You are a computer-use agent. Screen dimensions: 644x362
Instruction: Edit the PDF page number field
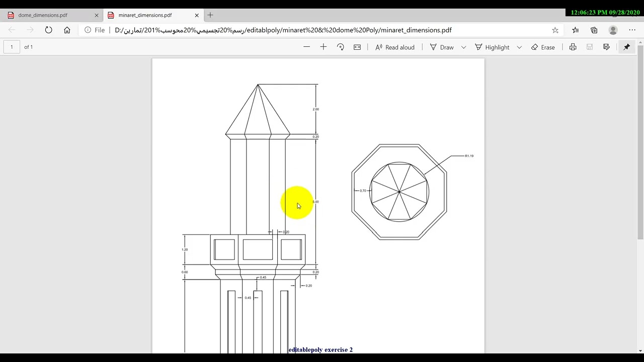12,47
